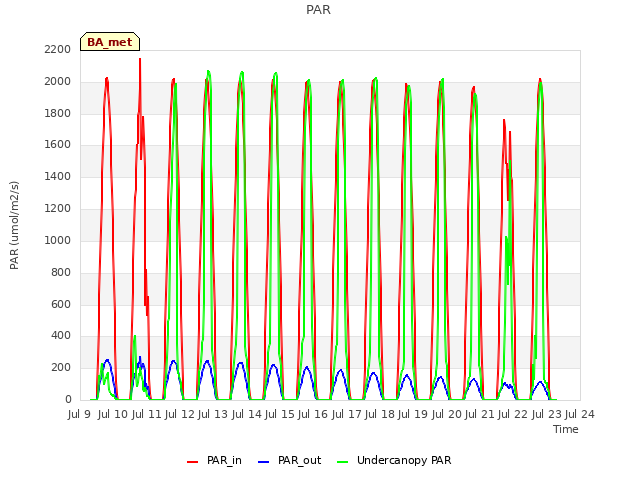Click the red PAR_in legend swatch
This screenshot has width=640, height=480.
tap(193, 462)
